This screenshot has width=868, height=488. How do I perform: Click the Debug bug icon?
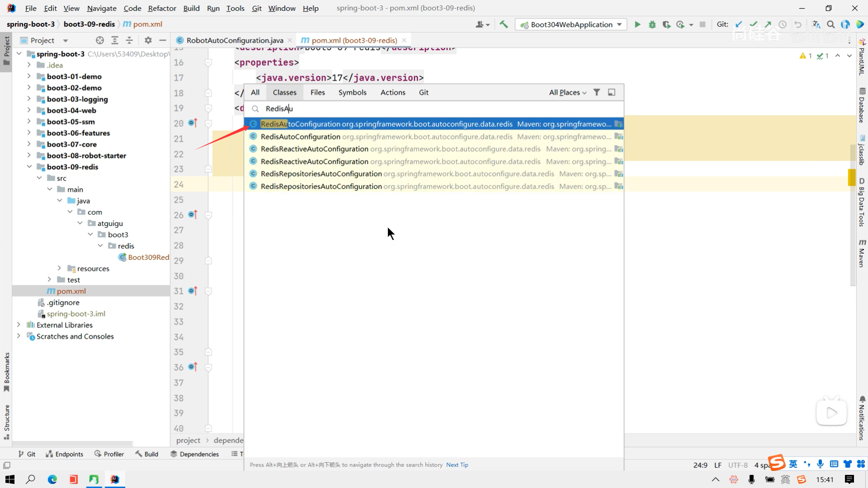coord(652,24)
